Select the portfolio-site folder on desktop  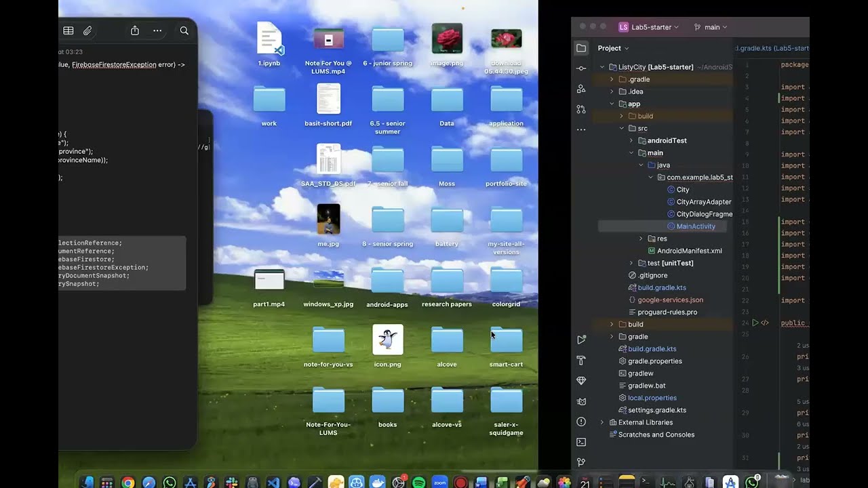tap(506, 165)
